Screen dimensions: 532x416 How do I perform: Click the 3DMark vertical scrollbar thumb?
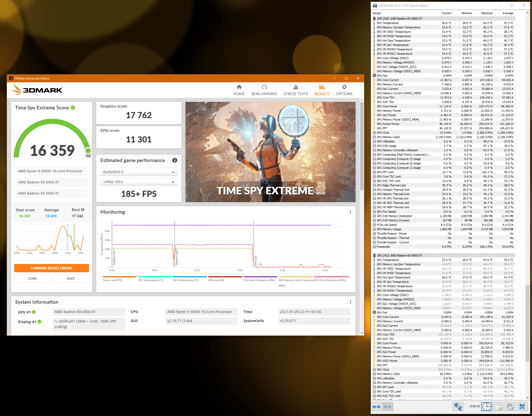click(x=362, y=146)
